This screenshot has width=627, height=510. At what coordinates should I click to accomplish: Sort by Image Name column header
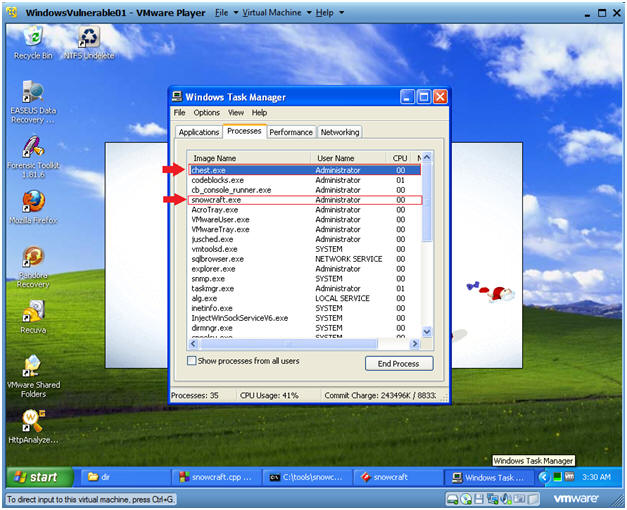click(x=249, y=158)
